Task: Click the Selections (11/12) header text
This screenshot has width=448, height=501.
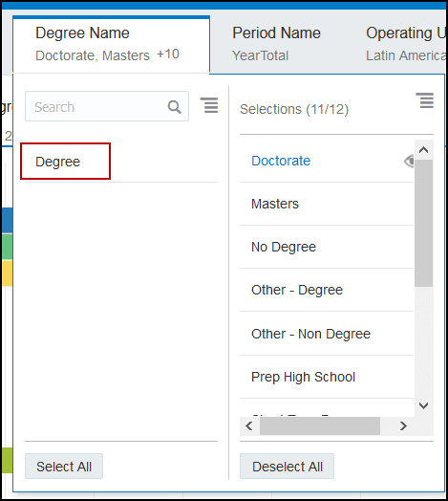Action: pos(294,109)
